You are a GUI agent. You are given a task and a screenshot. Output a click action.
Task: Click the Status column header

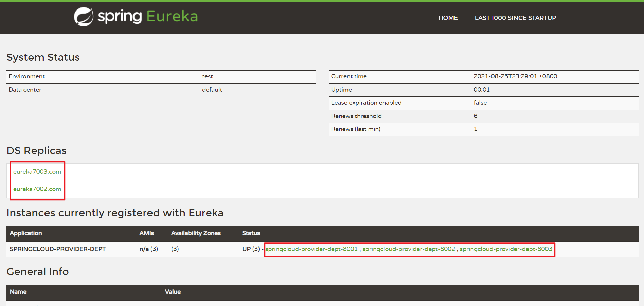pyautogui.click(x=251, y=233)
